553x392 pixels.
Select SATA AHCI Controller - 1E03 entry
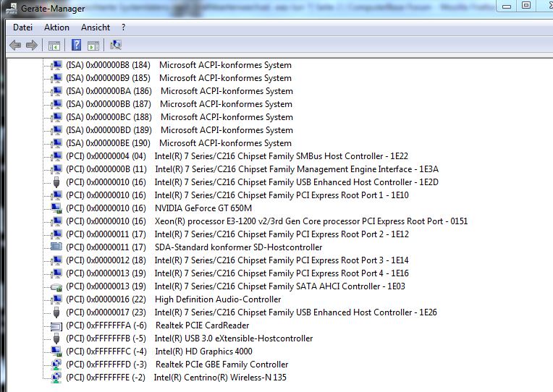pos(235,286)
